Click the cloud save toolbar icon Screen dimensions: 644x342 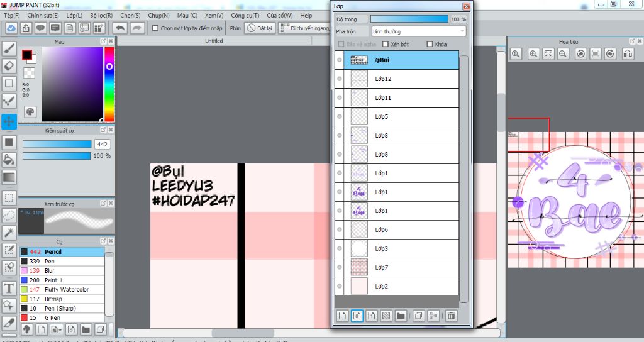11,28
